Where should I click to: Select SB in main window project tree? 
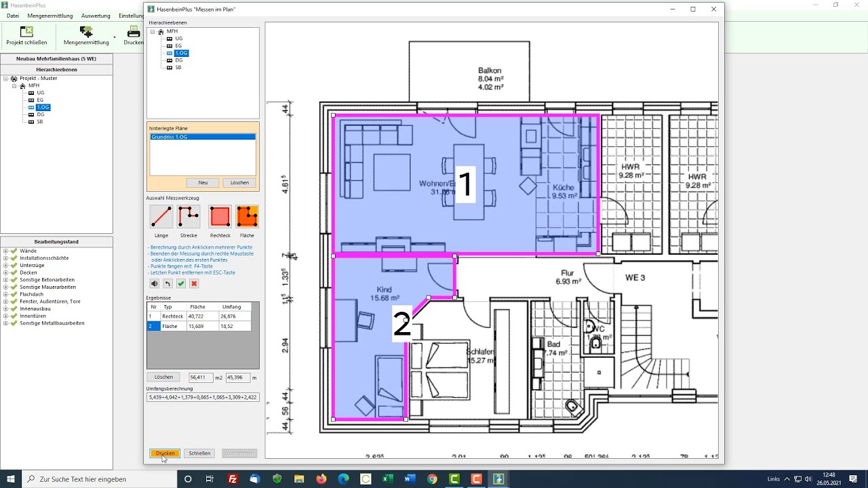(40, 122)
